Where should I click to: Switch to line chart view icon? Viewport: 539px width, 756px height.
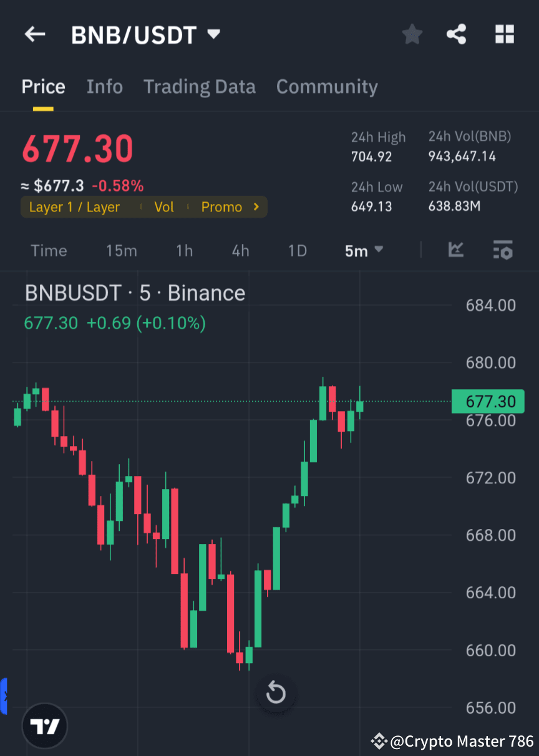click(455, 251)
